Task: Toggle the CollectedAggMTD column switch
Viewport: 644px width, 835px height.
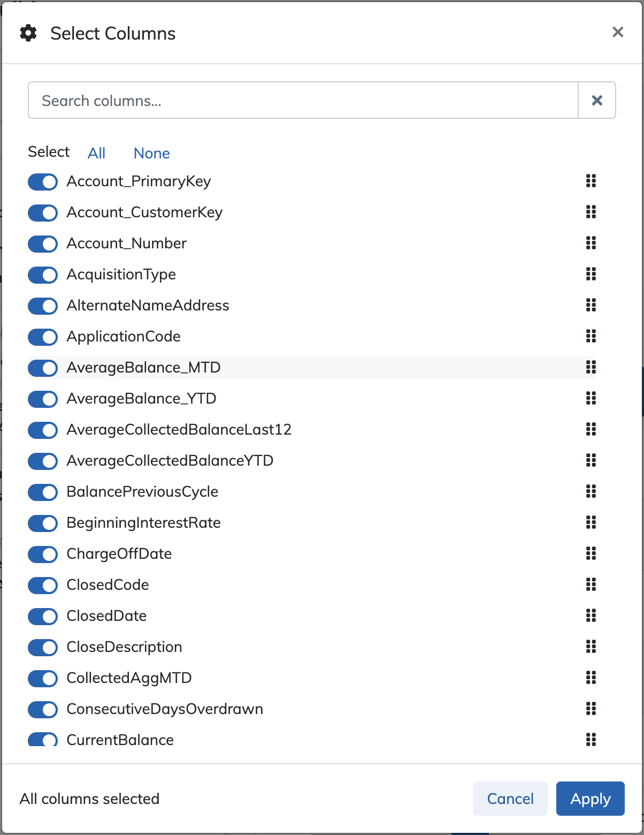Action: [x=43, y=679]
